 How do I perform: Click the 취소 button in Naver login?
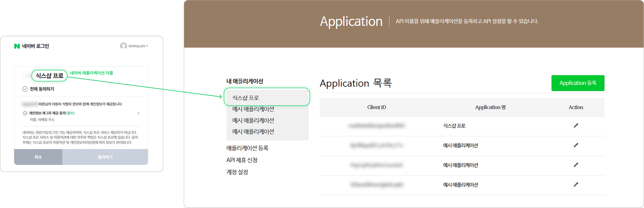click(38, 157)
